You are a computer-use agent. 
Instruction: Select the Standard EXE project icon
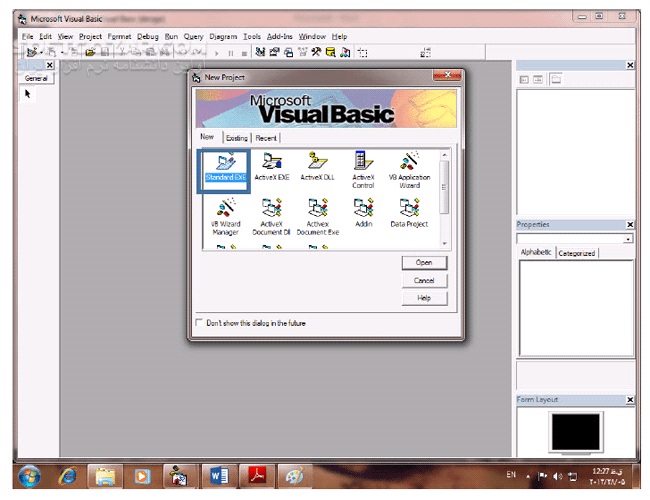pos(225,163)
